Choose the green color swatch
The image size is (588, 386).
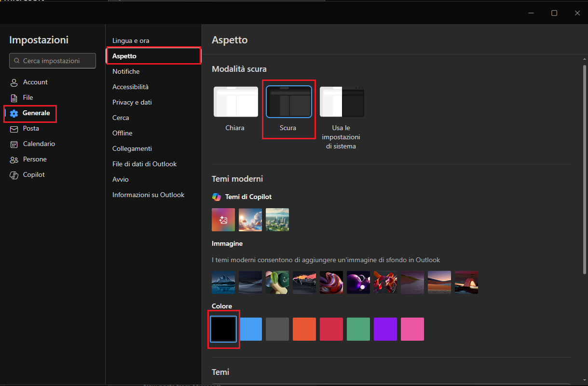pyautogui.click(x=358, y=329)
